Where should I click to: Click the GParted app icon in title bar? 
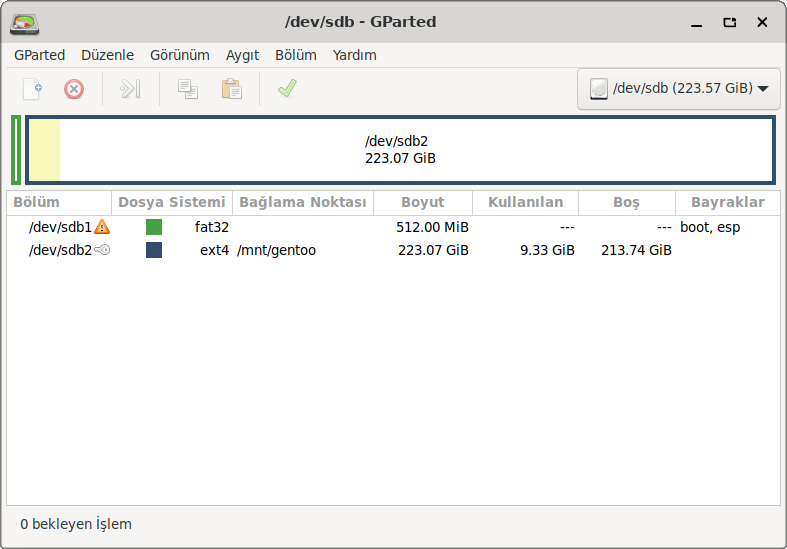[25, 23]
